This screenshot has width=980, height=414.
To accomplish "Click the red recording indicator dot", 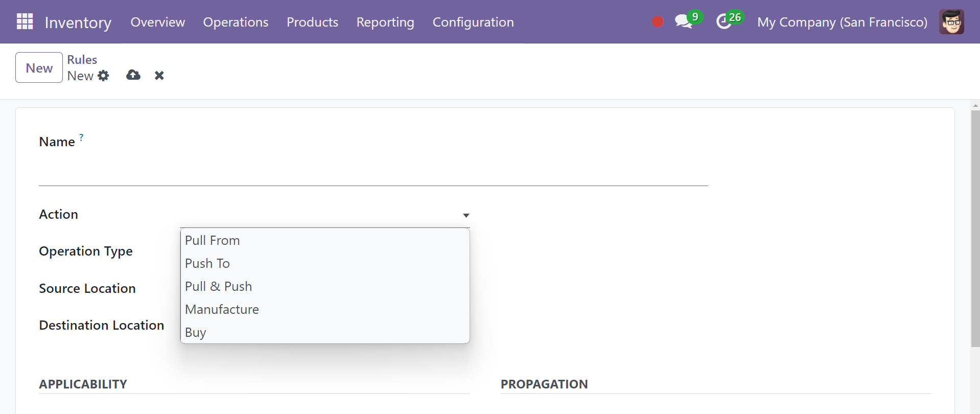I will 658,21.
